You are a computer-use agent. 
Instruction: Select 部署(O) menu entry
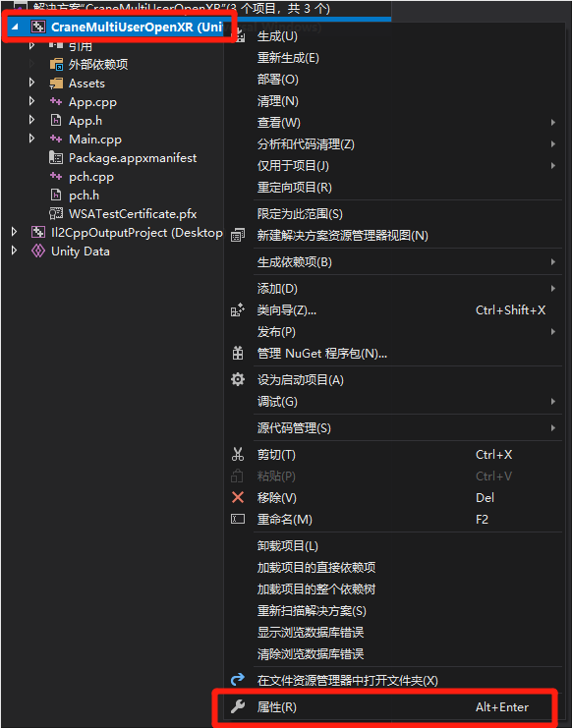[x=277, y=80]
